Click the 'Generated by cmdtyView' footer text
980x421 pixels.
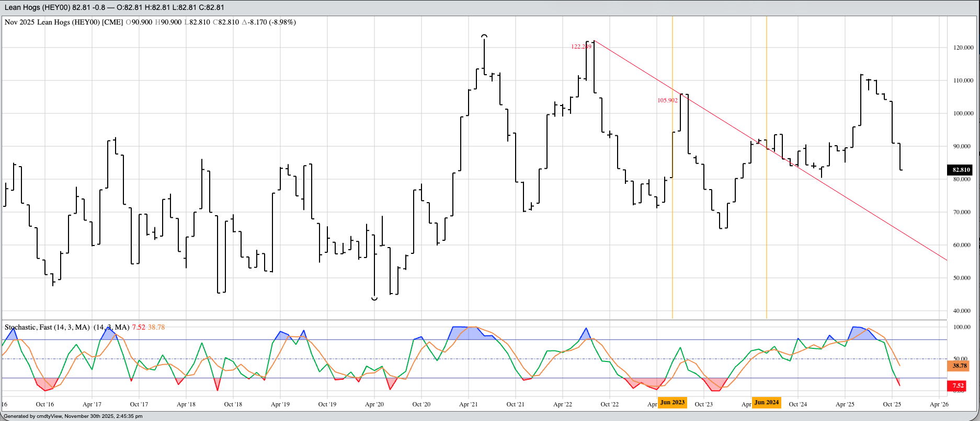tap(73, 416)
